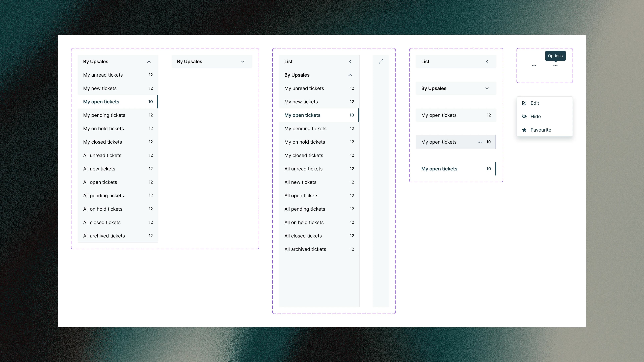Click the left ellipsis icon in the Options component
This screenshot has height=362, width=644.
coord(534,66)
